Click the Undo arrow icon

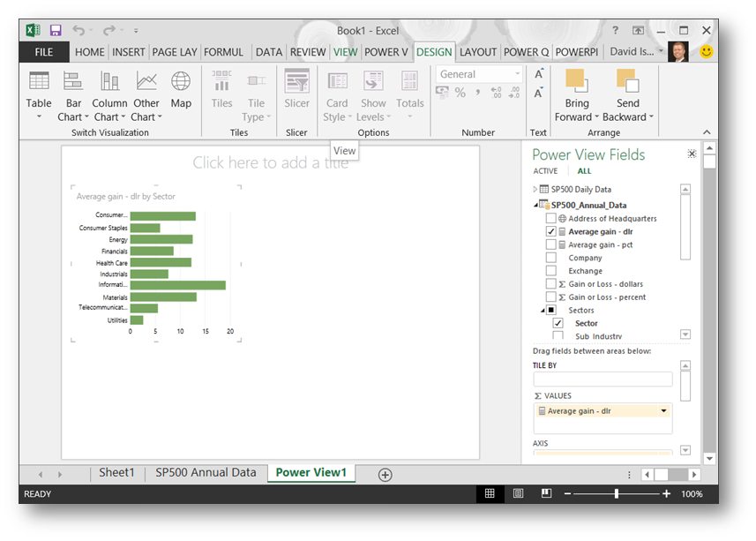79,30
